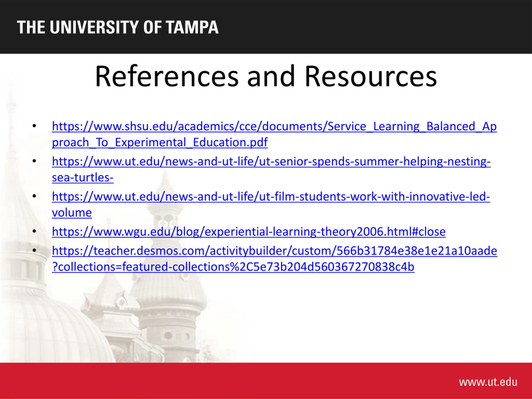The height and width of the screenshot is (399, 532).
Task: Click the www.ut.edu footer text
Action: (x=488, y=382)
